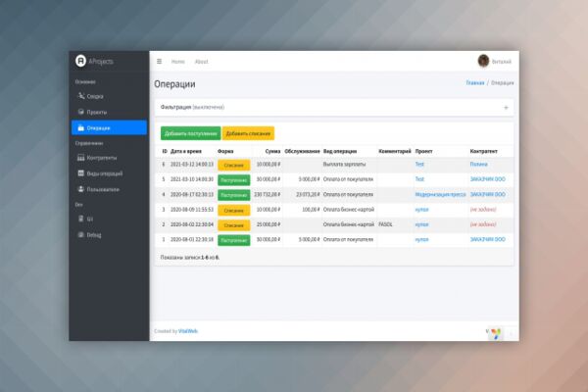
Task: Click the (не задано) value in row 2
Action: pos(483,224)
